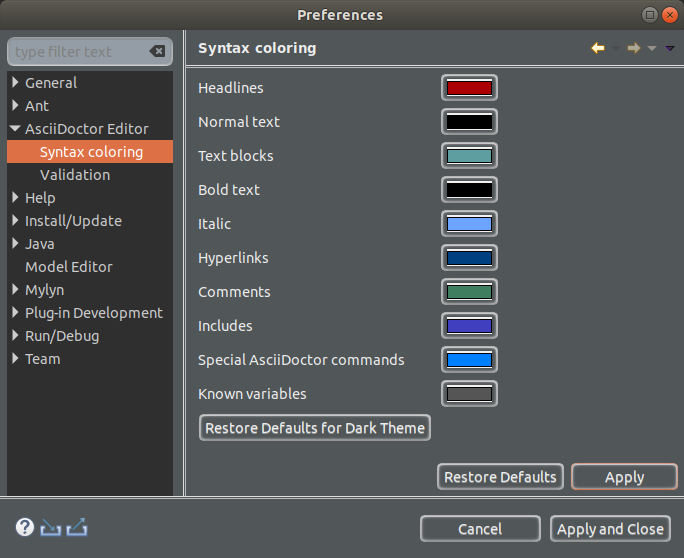The height and width of the screenshot is (558, 684).
Task: Clear the filter text field
Action: pos(157,51)
